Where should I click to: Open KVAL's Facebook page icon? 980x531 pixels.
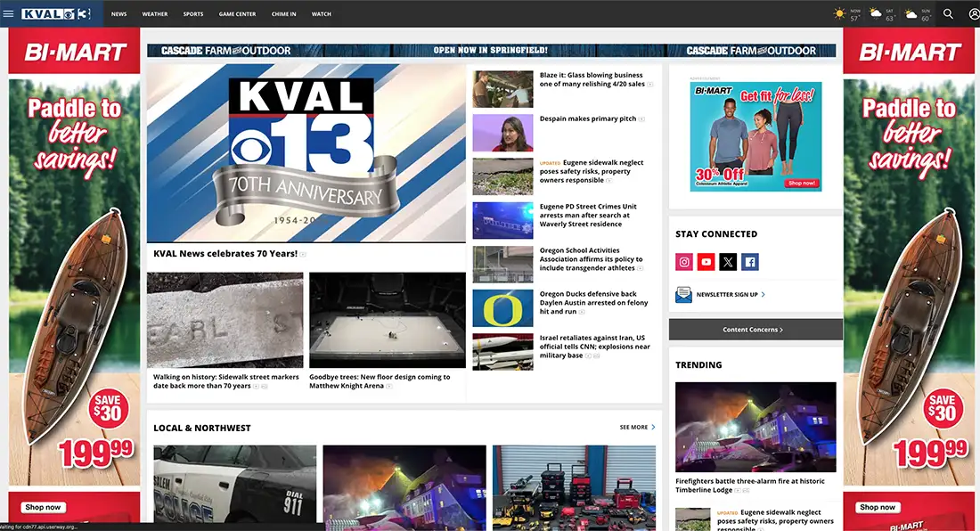[x=750, y=262]
